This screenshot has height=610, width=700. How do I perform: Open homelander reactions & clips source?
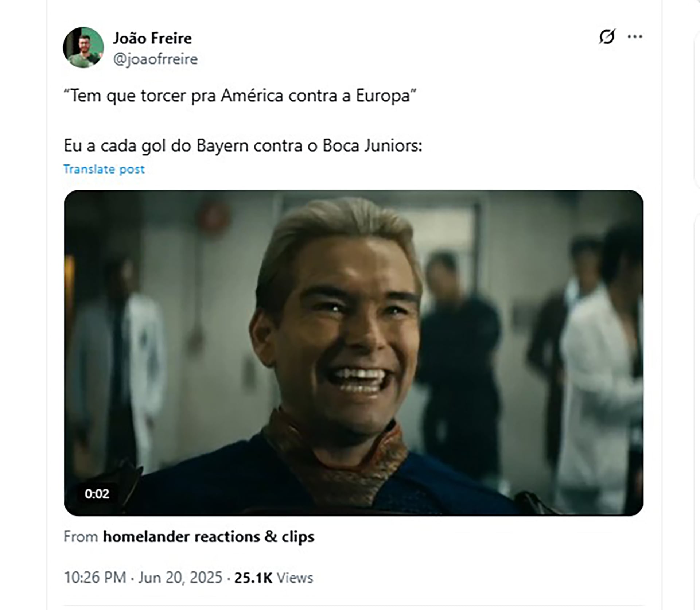click(209, 537)
